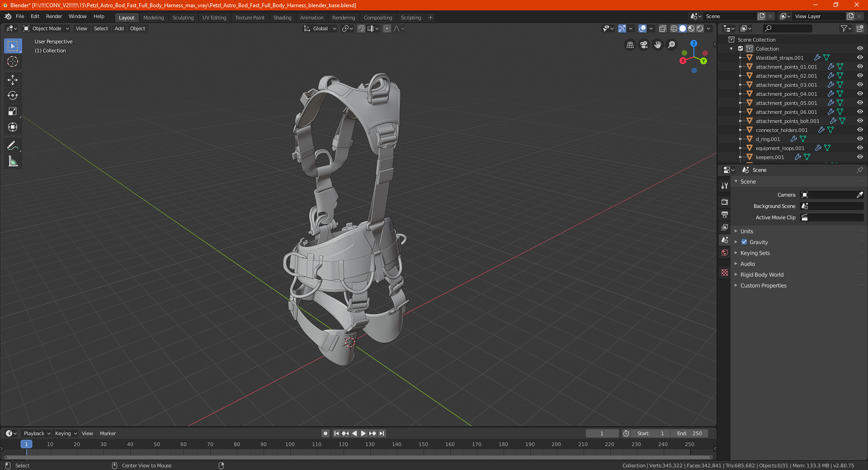Open the Render properties tab

pyautogui.click(x=725, y=202)
